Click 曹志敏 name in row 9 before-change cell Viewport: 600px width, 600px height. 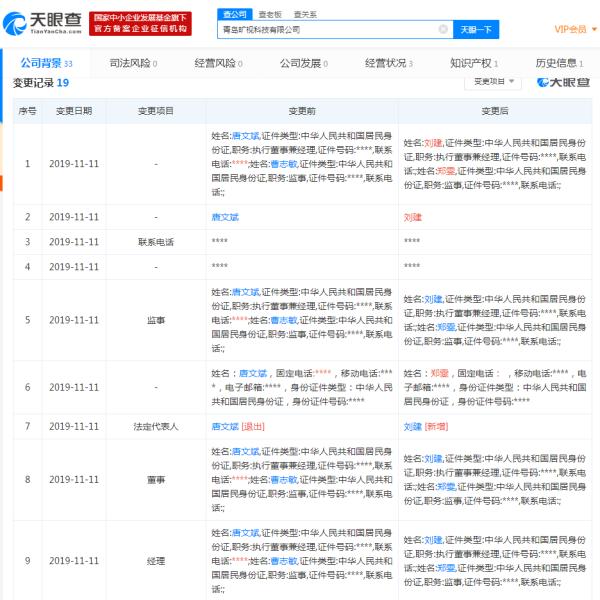[284, 561]
